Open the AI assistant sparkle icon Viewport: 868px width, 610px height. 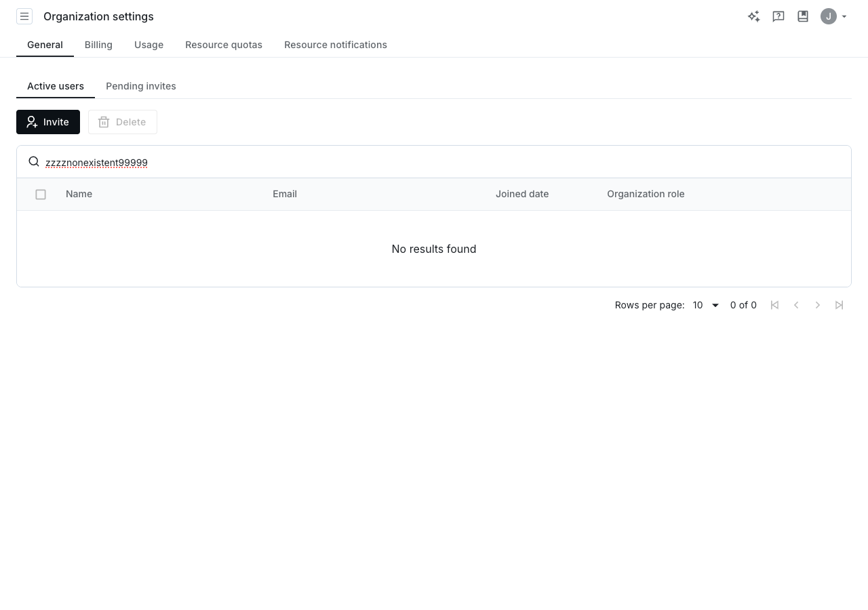tap(753, 16)
